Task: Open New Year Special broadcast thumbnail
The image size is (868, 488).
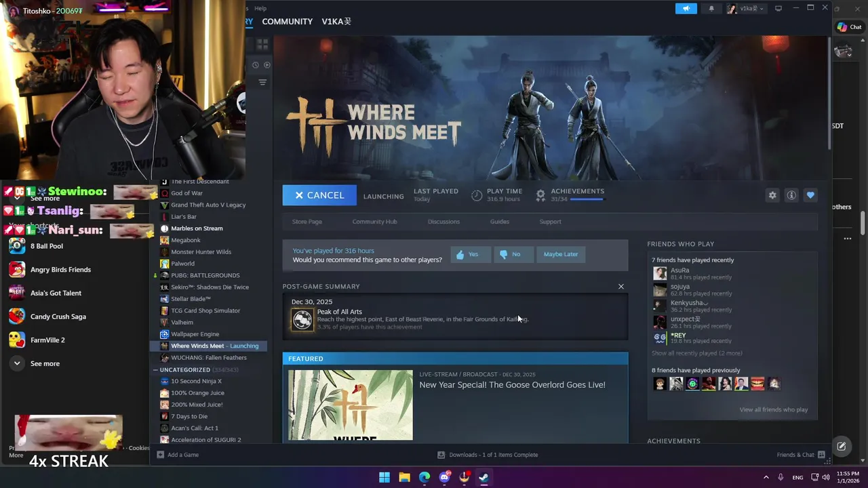Action: pyautogui.click(x=351, y=405)
